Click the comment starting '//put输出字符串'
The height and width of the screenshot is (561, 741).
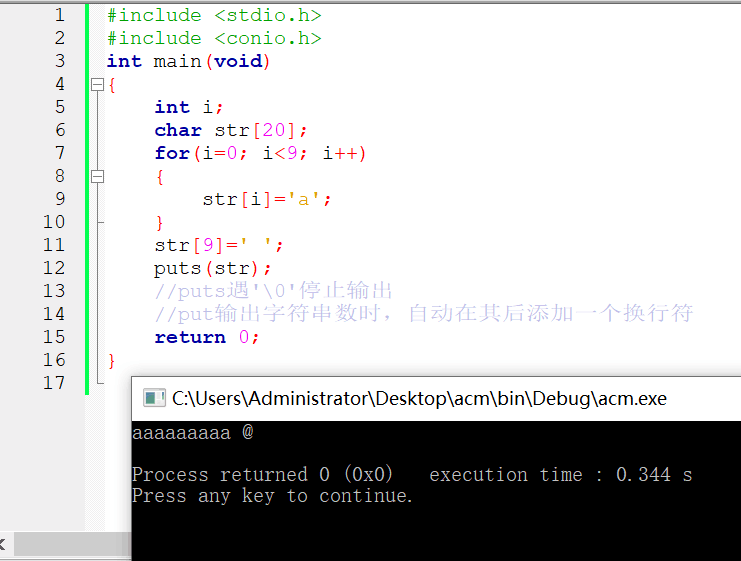pos(424,313)
